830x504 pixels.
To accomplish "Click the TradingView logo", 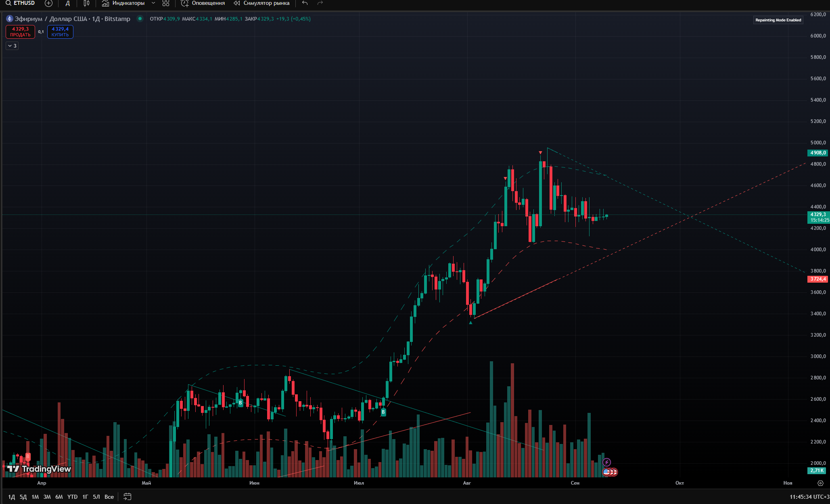I will (40, 469).
